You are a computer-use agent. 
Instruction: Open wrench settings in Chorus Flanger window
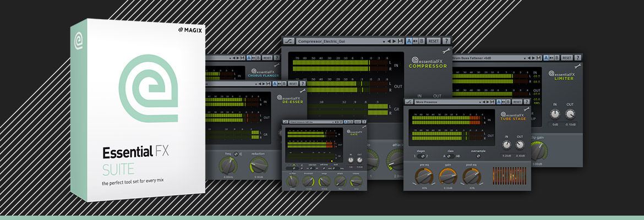(277, 65)
